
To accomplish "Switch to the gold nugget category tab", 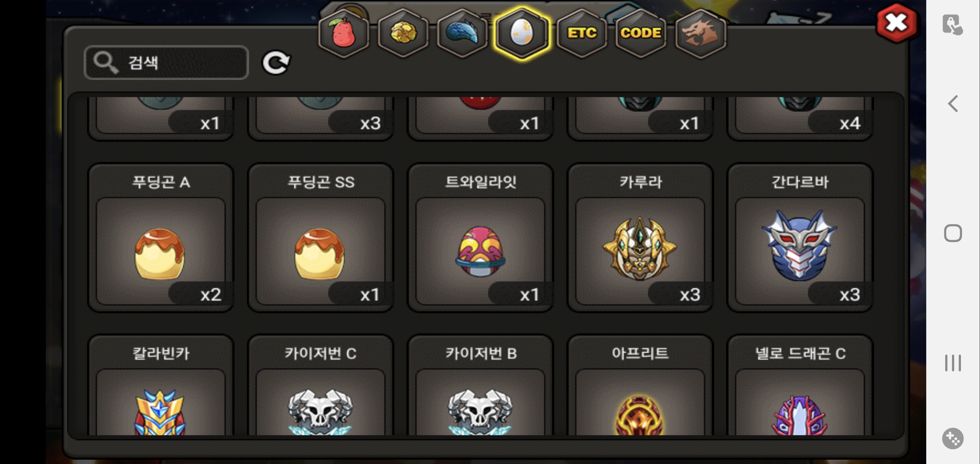I will (403, 33).
